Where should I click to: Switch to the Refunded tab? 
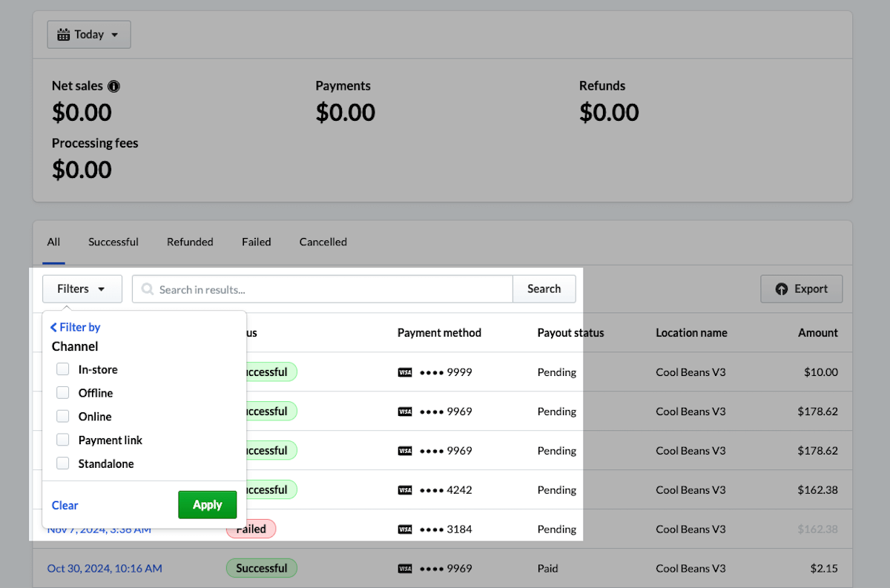click(190, 242)
